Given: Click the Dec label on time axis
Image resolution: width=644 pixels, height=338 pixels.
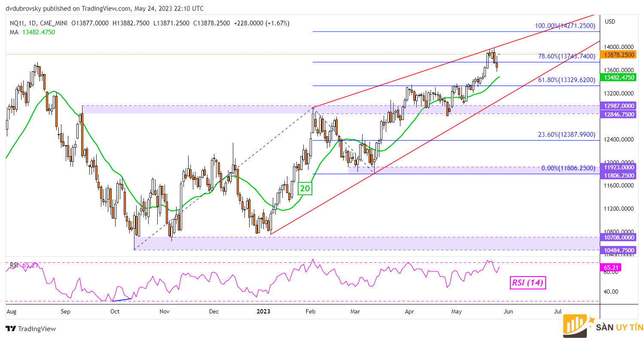Looking at the screenshot, I should click(214, 310).
